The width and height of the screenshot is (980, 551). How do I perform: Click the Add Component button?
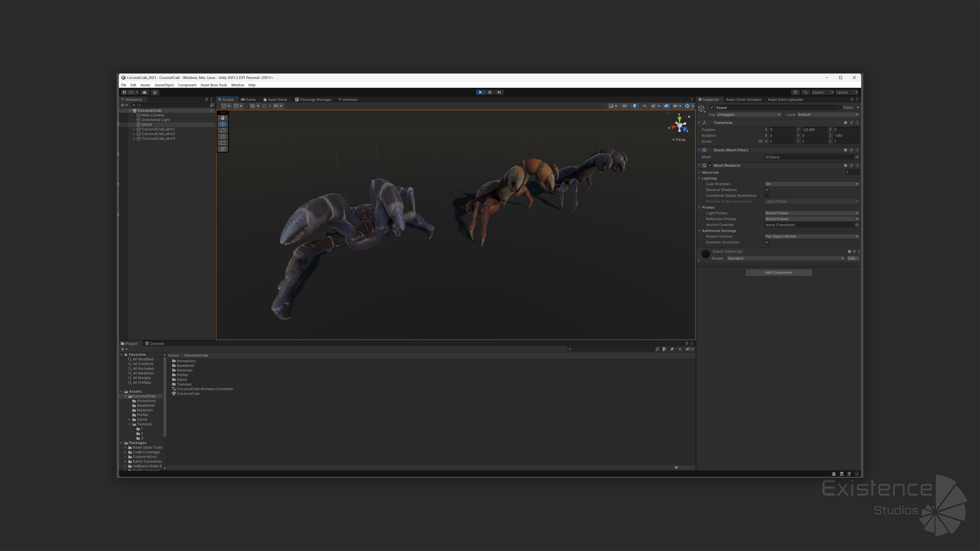pyautogui.click(x=778, y=273)
